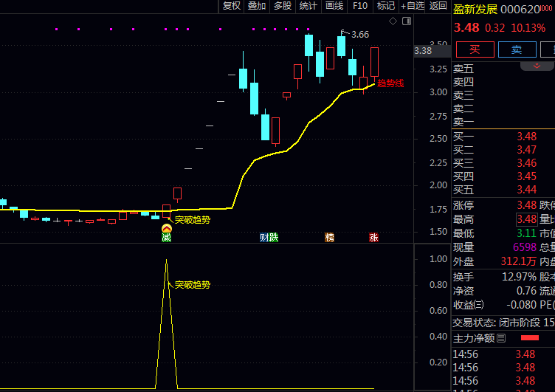Click the 返回 back button
555x392 pixels.
[x=438, y=6]
